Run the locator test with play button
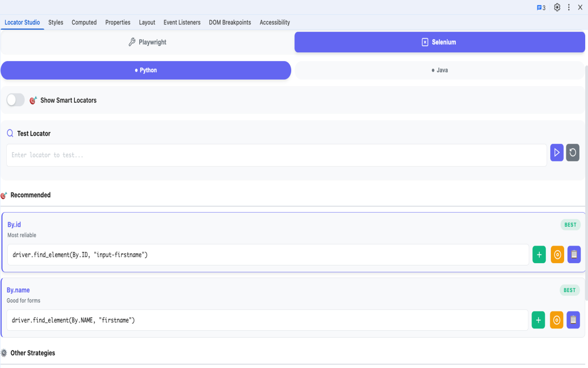Image resolution: width=588 pixels, height=368 pixels. [x=557, y=152]
